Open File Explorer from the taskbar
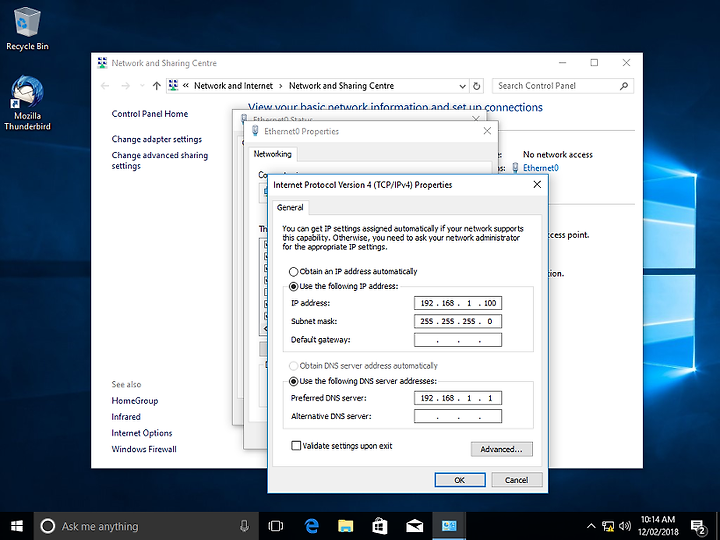This screenshot has width=720, height=540. [345, 526]
